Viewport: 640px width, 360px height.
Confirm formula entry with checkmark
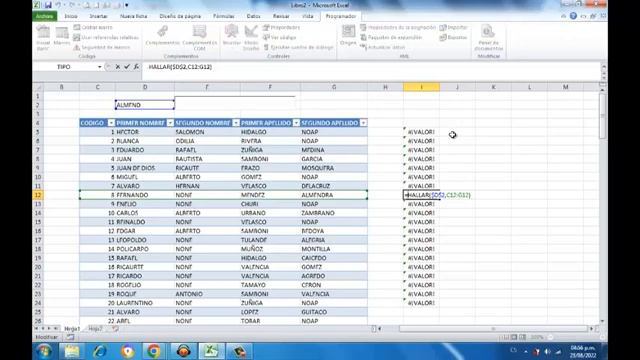[x=127, y=67]
